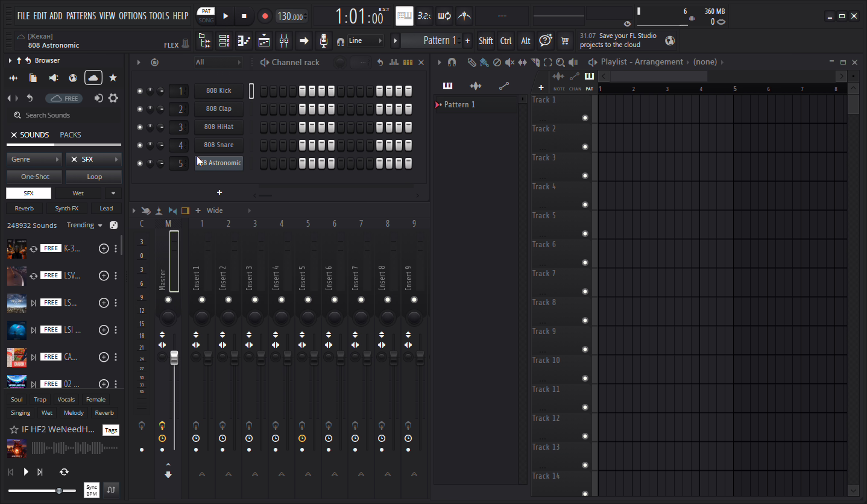Toggle Channel rack step sequencer view icon
867x504 pixels.
click(408, 62)
